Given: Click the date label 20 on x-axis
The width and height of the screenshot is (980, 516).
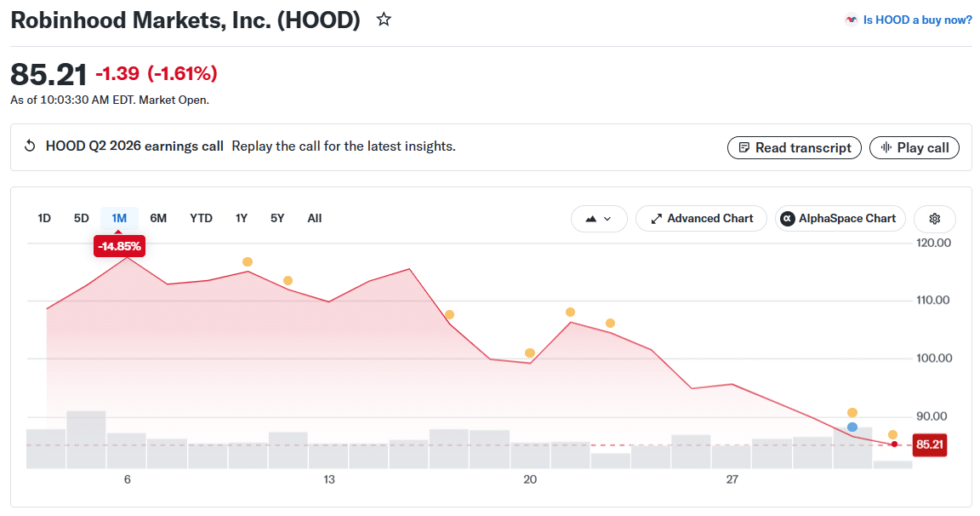Looking at the screenshot, I should point(530,479).
